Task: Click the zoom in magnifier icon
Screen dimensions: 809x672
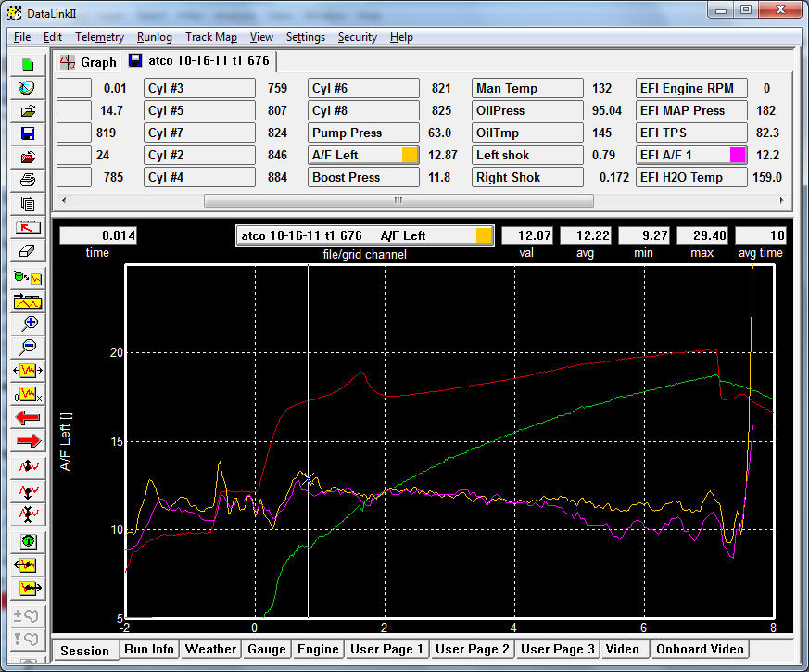Action: tap(28, 323)
